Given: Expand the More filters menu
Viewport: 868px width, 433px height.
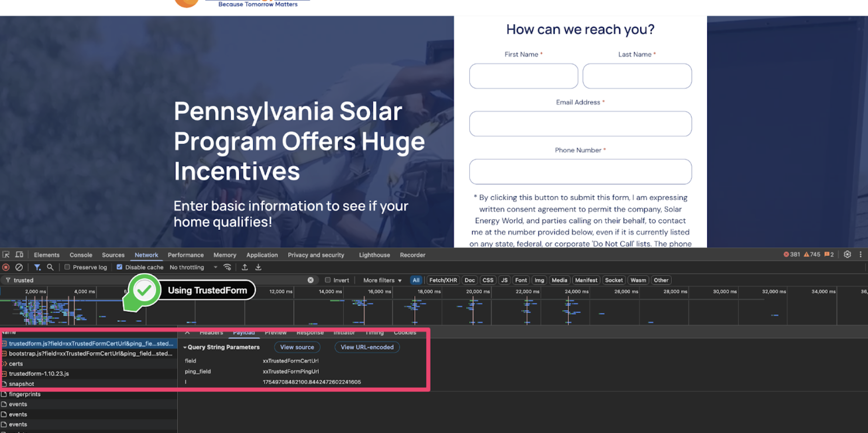Looking at the screenshot, I should (381, 280).
